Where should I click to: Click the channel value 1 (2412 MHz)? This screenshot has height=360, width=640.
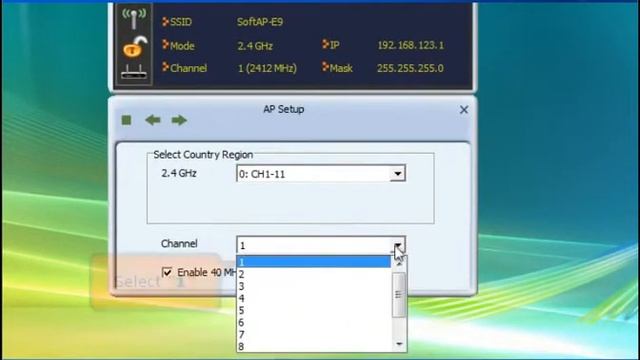[x=267, y=68]
